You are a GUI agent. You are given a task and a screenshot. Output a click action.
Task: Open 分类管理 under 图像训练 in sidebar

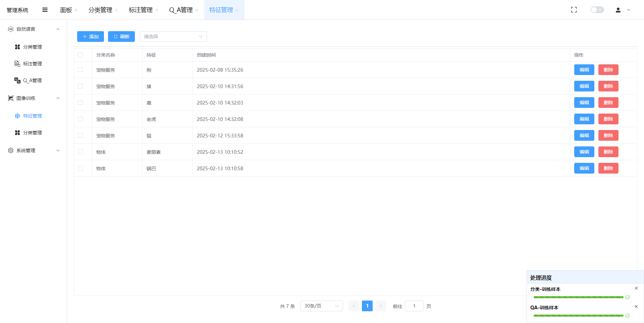[34, 133]
